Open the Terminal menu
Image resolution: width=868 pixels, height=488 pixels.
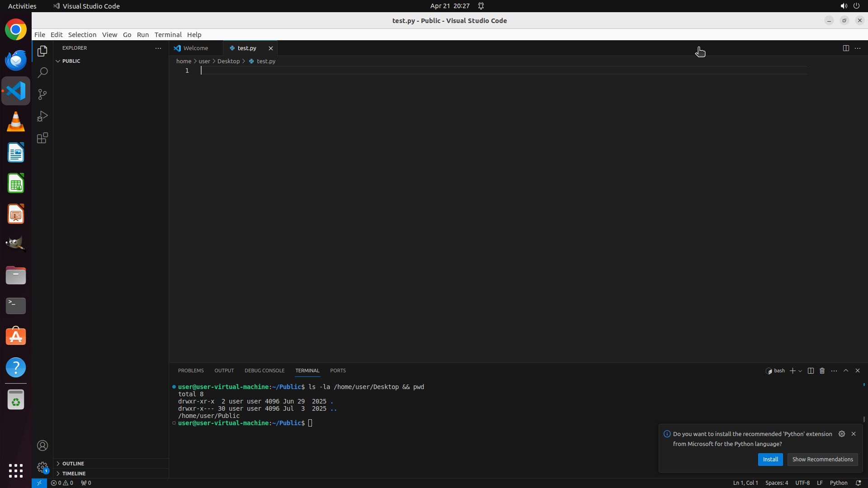(x=168, y=35)
